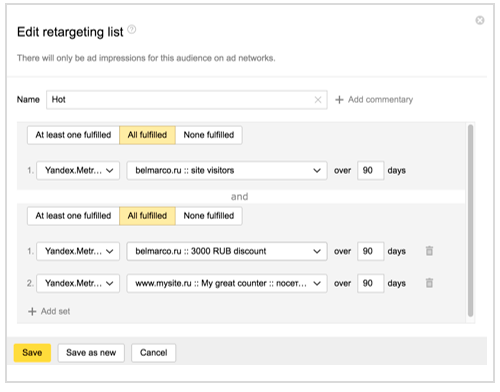Viewport: 500px width, 392px height.
Task: Select None fulfilled in first set
Action: pyautogui.click(x=209, y=135)
